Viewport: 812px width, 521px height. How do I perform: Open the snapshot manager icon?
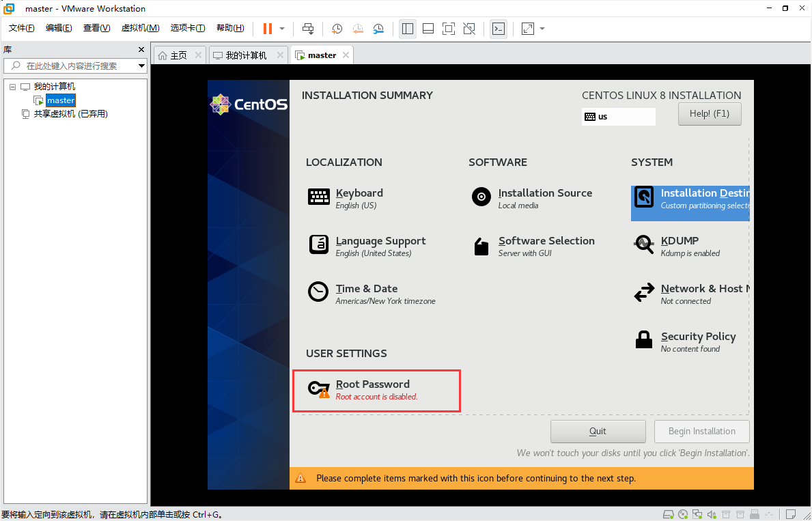click(x=378, y=29)
